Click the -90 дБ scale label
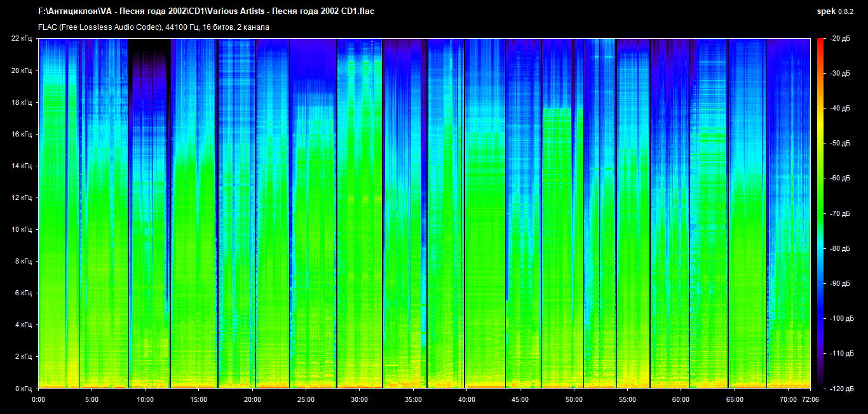The image size is (868, 414). (x=839, y=283)
